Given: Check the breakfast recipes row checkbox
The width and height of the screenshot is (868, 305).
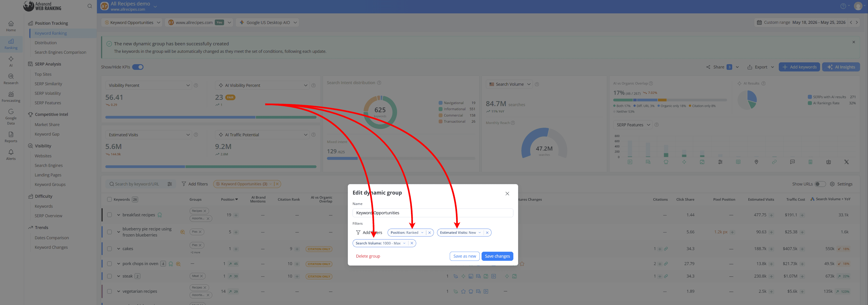Looking at the screenshot, I should pos(109,215).
